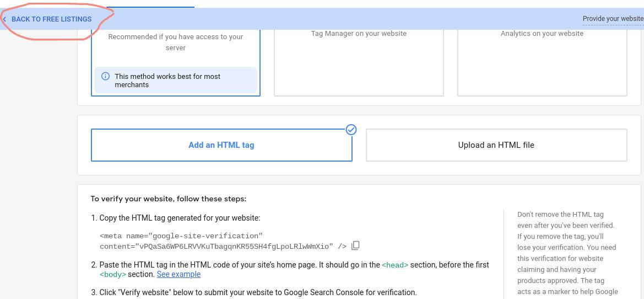
Task: Click the 'To verify your website' heading
Action: pos(169,199)
